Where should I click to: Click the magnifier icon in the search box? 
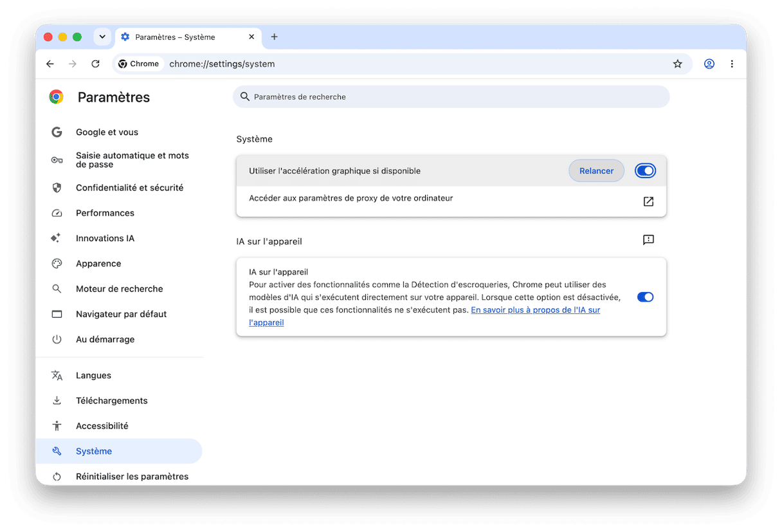click(x=244, y=96)
